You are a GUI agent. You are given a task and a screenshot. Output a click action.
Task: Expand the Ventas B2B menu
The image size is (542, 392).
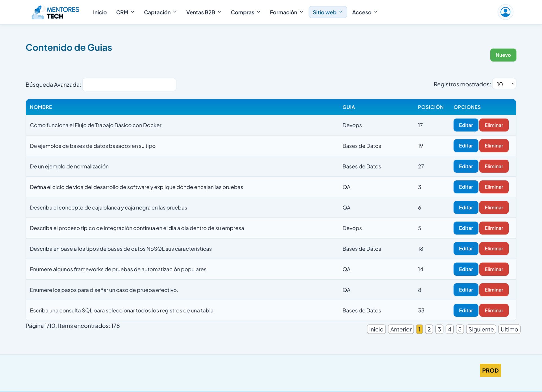[x=204, y=12]
